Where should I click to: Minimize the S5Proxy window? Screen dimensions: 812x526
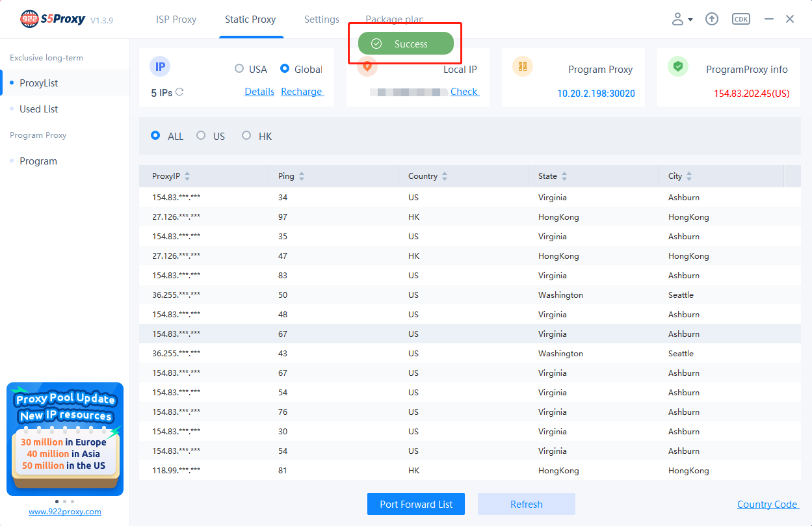tap(769, 20)
